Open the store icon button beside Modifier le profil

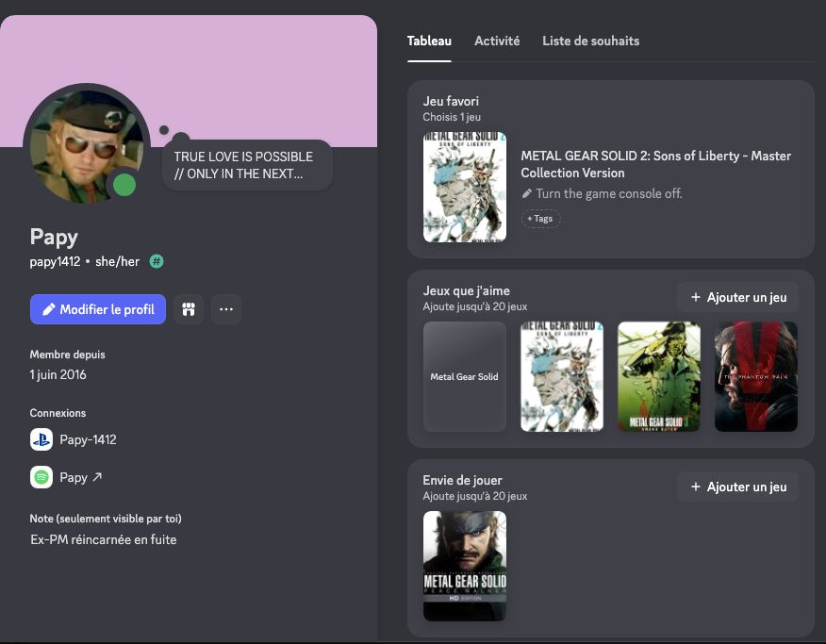189,309
